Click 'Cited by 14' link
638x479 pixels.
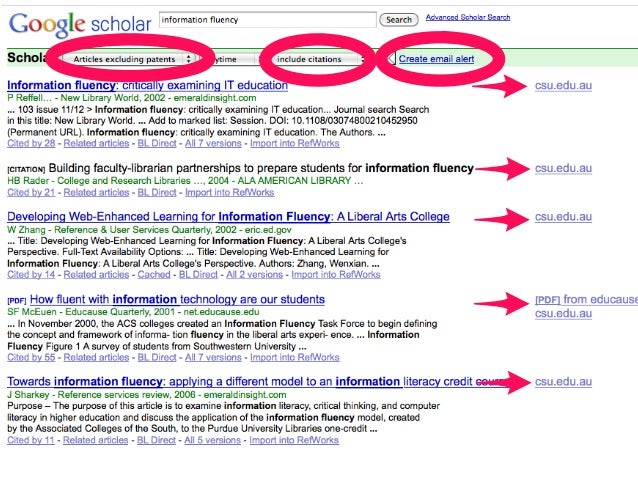click(x=31, y=275)
